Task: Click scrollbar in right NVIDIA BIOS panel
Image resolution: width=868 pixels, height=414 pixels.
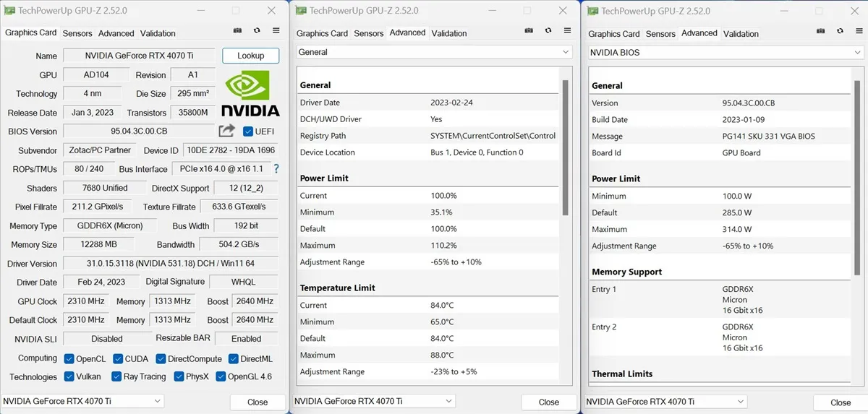Action: [x=857, y=179]
